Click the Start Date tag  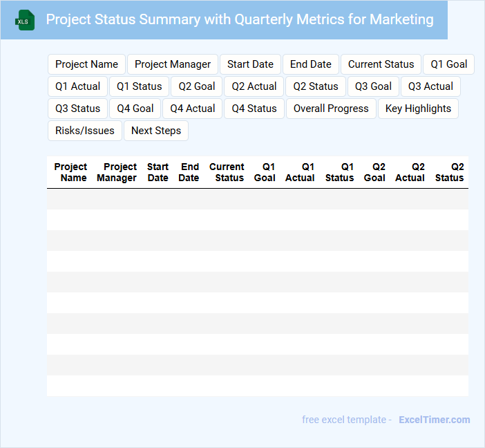point(250,64)
